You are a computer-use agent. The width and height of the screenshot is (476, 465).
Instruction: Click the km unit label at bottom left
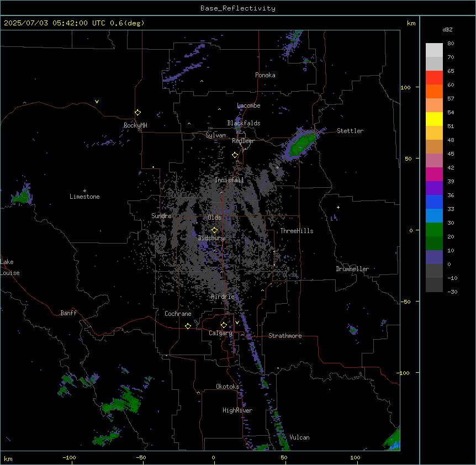click(x=8, y=458)
